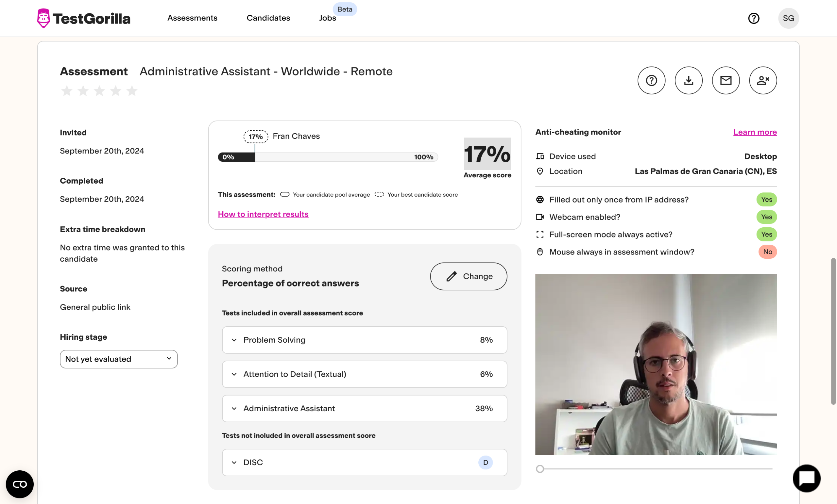
Task: Open How to interpret results link
Action: (x=263, y=214)
